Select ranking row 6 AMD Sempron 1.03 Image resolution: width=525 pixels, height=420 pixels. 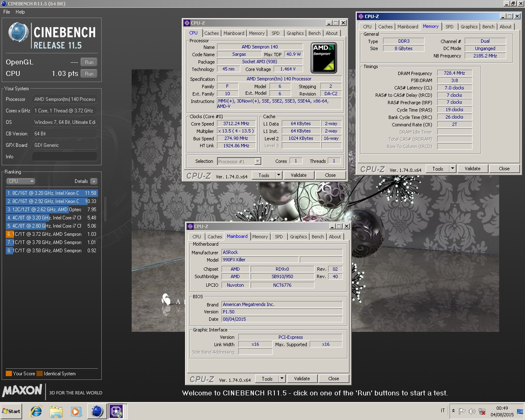(52, 234)
